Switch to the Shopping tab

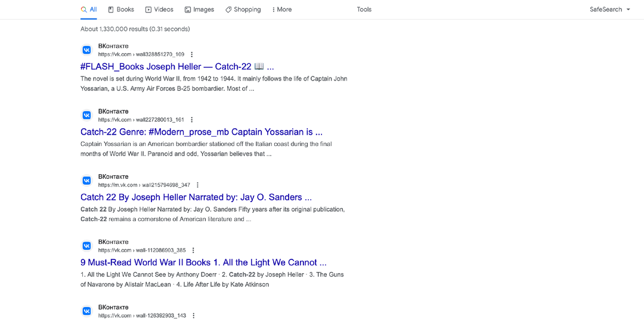point(243,10)
